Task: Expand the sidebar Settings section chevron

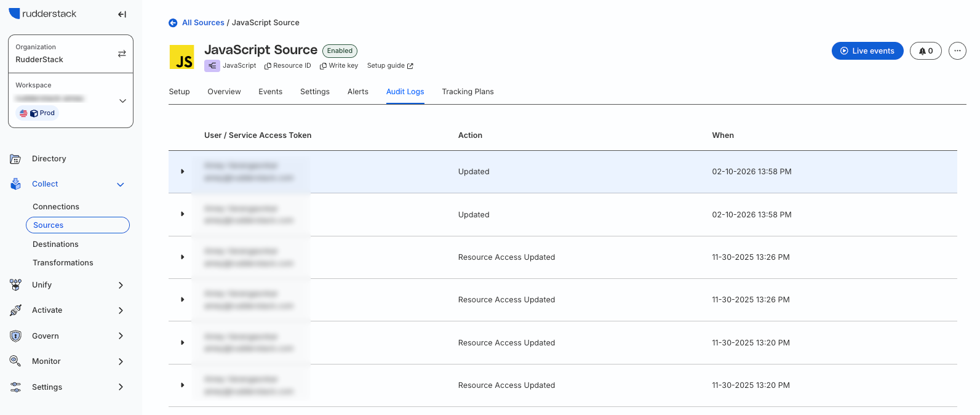Action: pos(121,387)
